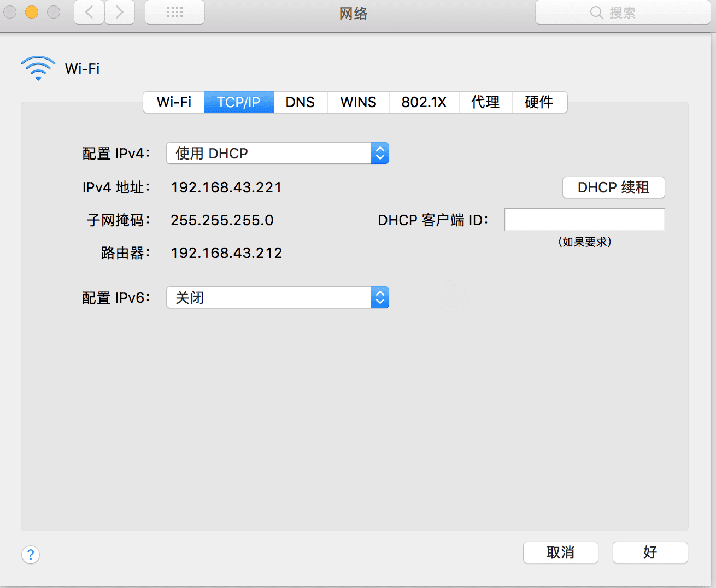
Task: Open the 配置 IPv6 dropdown
Action: pyautogui.click(x=278, y=297)
